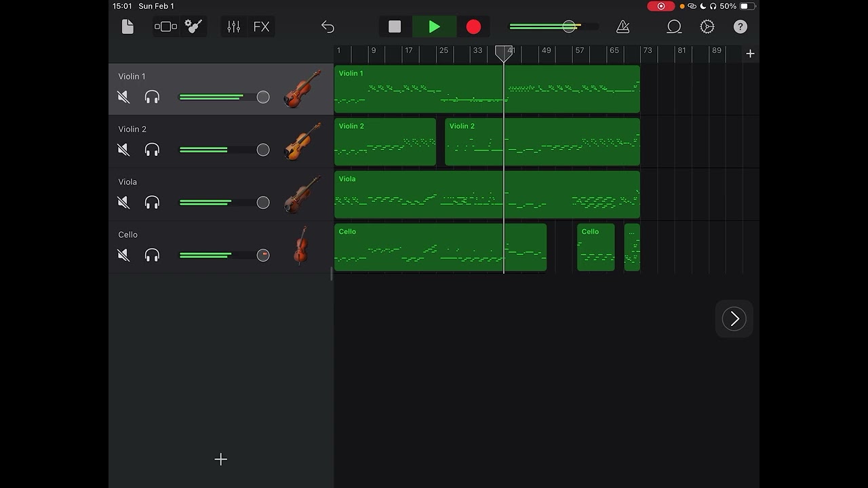
Task: Start playback with the Play button
Action: click(x=434, y=26)
